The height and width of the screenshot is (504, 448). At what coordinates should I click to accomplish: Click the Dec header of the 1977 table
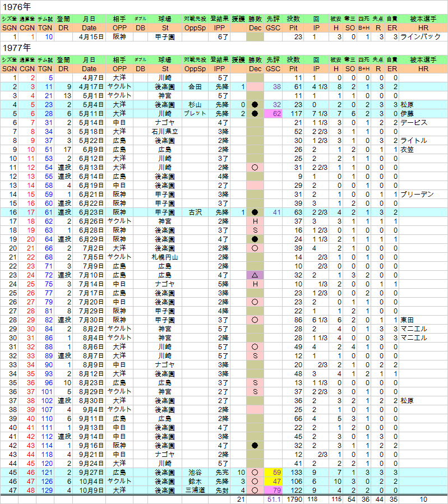(x=255, y=69)
